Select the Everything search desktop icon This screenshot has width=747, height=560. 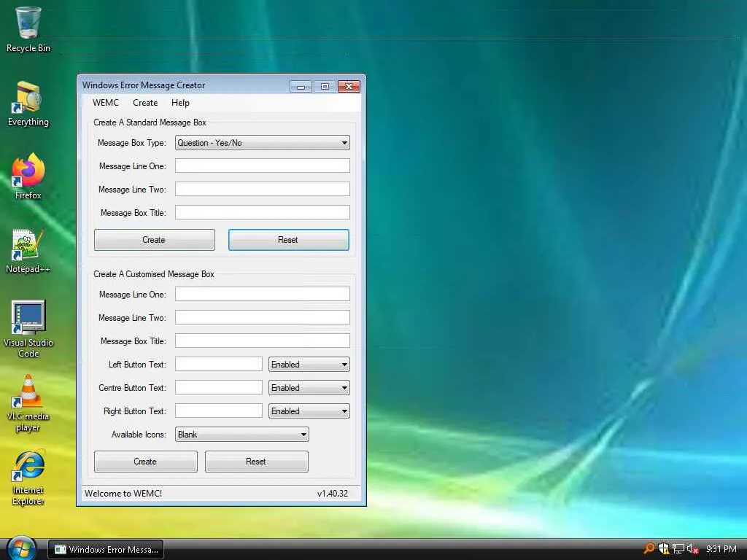[x=28, y=104]
